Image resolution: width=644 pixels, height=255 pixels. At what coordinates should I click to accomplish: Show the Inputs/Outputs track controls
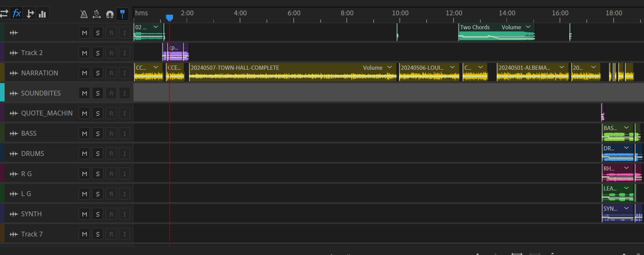coord(5,14)
